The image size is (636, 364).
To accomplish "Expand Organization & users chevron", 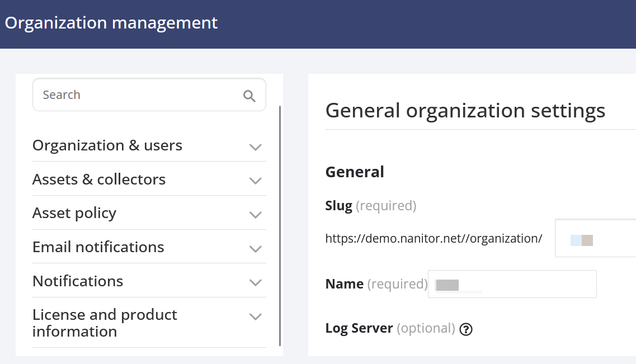I will point(256,147).
